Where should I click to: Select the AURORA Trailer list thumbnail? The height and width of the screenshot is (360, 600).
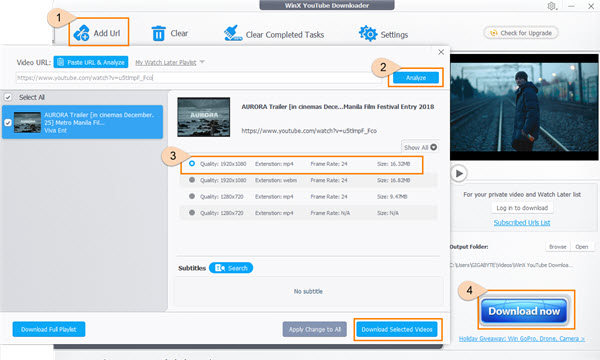[x=28, y=122]
